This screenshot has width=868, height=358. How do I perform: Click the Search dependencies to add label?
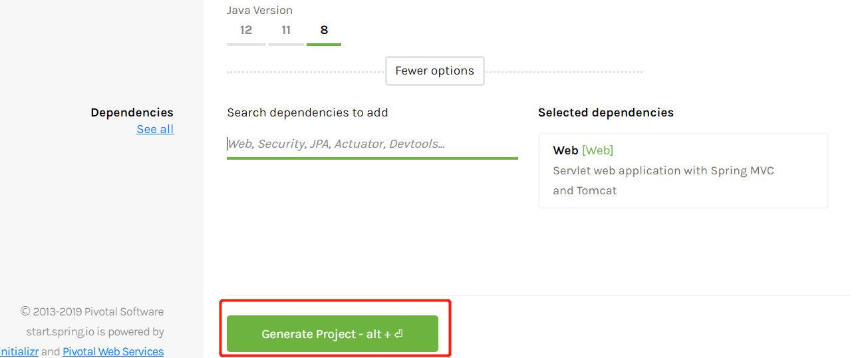tap(307, 112)
